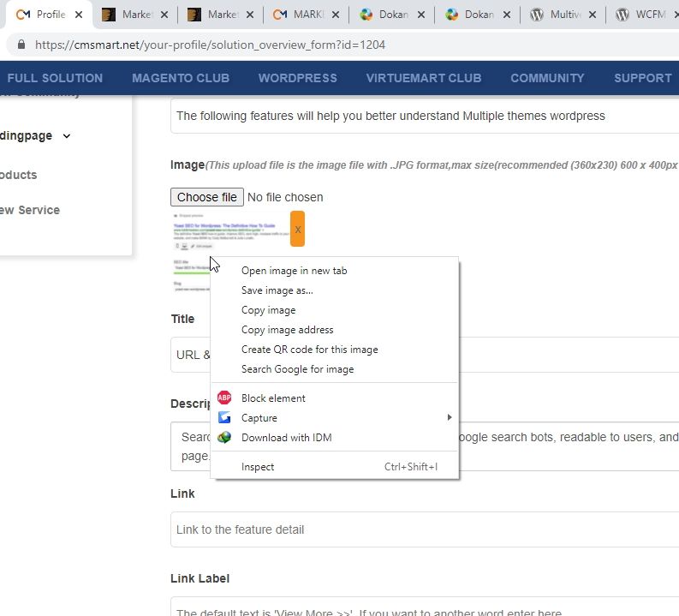The height and width of the screenshot is (616, 679).
Task: Choose 'Copy image address' menu entry
Action: coord(287,330)
